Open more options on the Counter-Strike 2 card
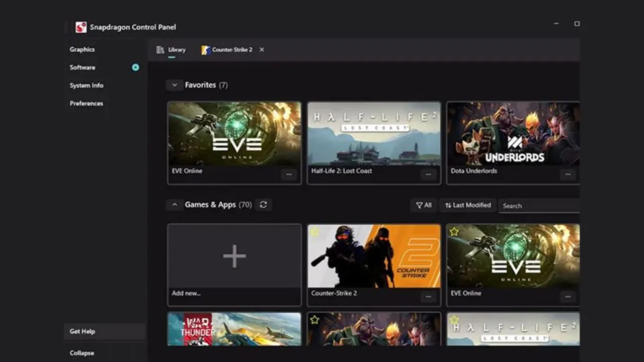This screenshot has width=644, height=362. click(x=428, y=297)
